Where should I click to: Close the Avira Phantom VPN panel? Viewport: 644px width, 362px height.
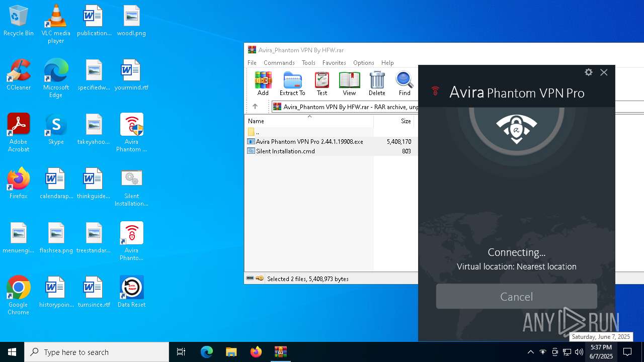click(x=604, y=72)
